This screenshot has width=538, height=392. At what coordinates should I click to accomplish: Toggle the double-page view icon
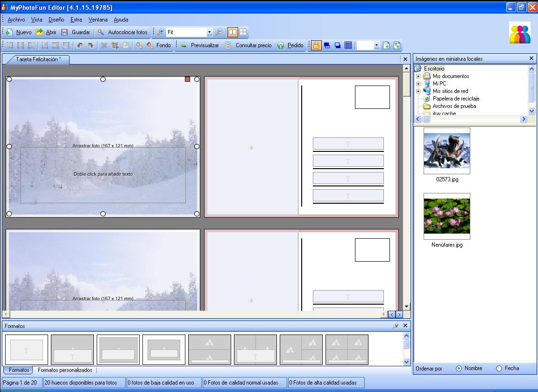click(233, 32)
